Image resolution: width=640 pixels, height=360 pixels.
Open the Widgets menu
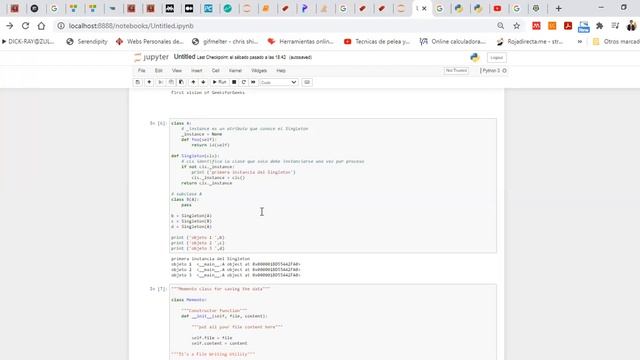(259, 71)
